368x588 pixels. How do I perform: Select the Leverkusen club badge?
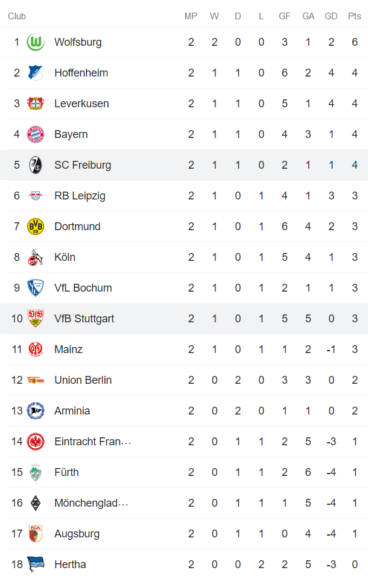(x=34, y=104)
